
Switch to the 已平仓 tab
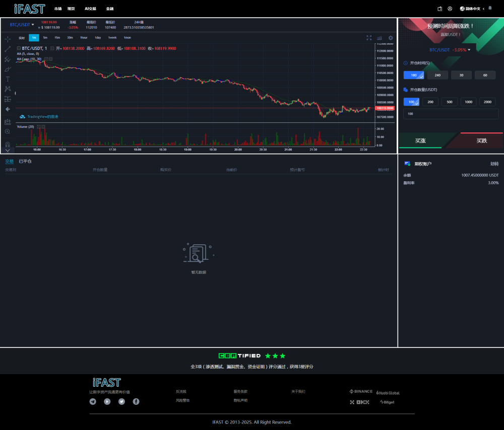25,161
